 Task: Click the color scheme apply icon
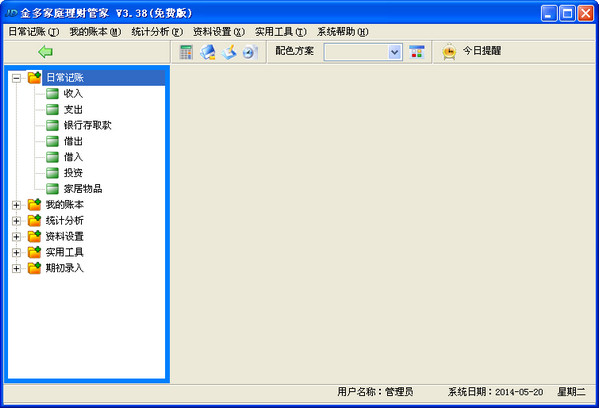tap(417, 52)
